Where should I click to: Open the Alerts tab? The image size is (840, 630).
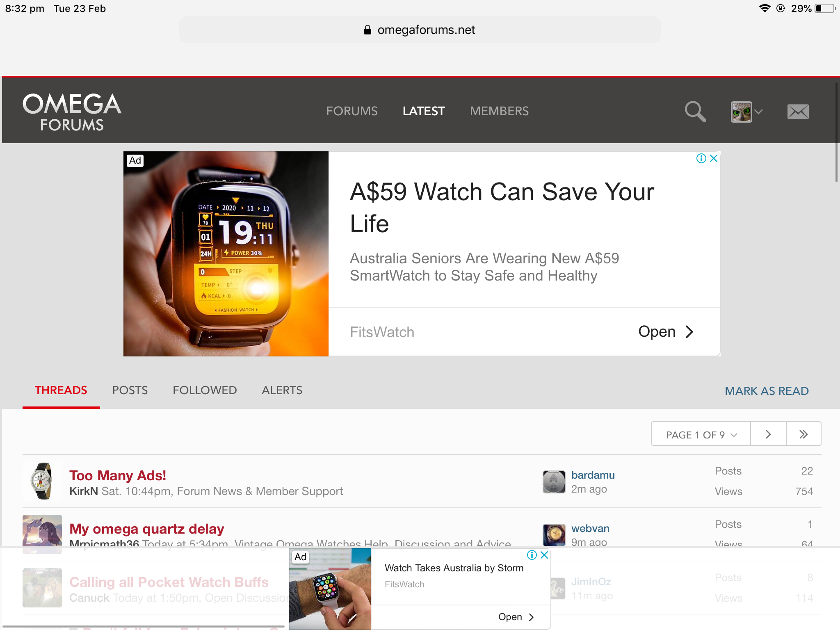click(x=282, y=390)
